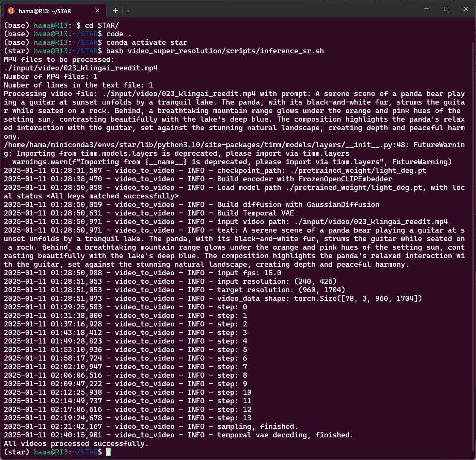Click './input/video/023_klingai_reedit.mp4' path line
This screenshot has height=460, width=476.
81,68
